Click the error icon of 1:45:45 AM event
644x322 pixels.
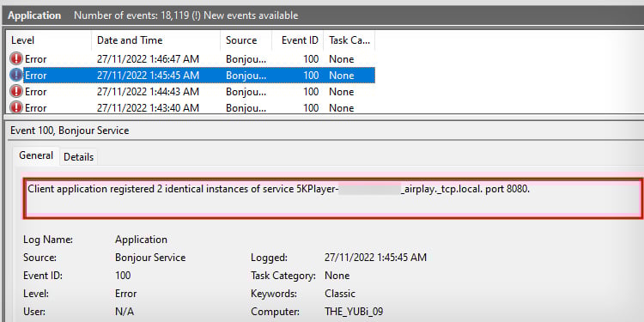tap(16, 76)
